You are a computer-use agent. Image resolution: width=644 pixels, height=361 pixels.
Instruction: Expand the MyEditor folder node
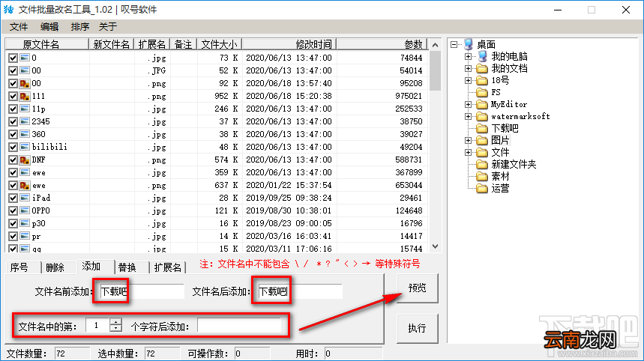click(x=469, y=104)
